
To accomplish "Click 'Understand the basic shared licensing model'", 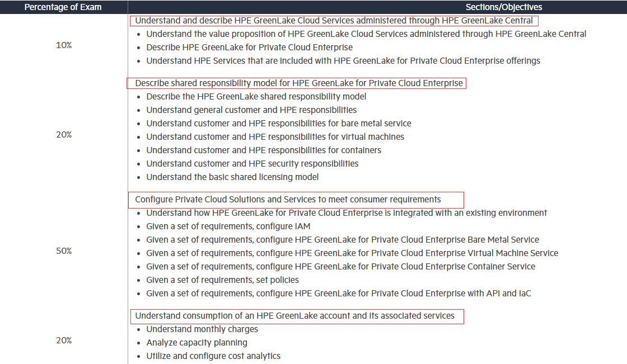I will [x=232, y=177].
